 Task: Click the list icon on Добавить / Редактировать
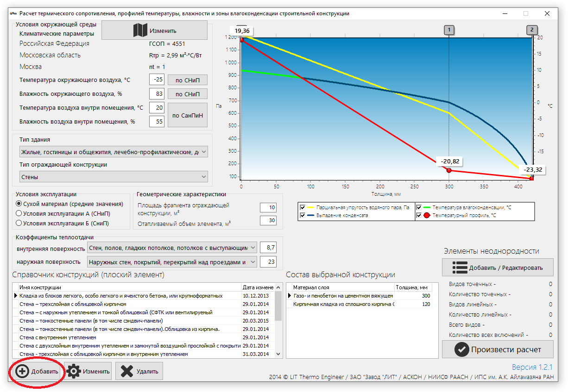coord(460,267)
